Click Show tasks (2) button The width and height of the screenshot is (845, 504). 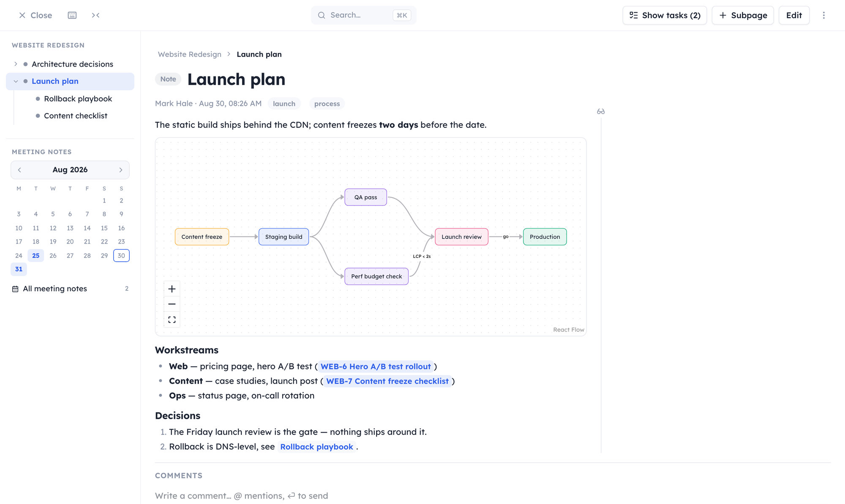(665, 15)
